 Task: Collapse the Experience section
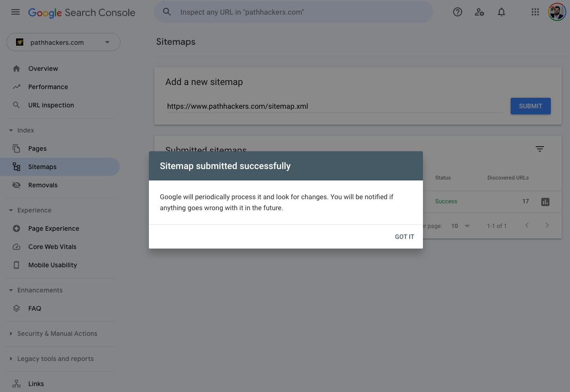tap(11, 210)
